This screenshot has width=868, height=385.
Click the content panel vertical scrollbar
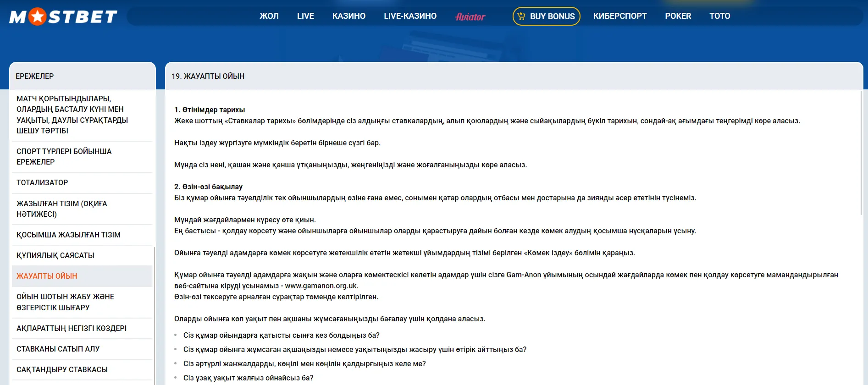(862, 151)
